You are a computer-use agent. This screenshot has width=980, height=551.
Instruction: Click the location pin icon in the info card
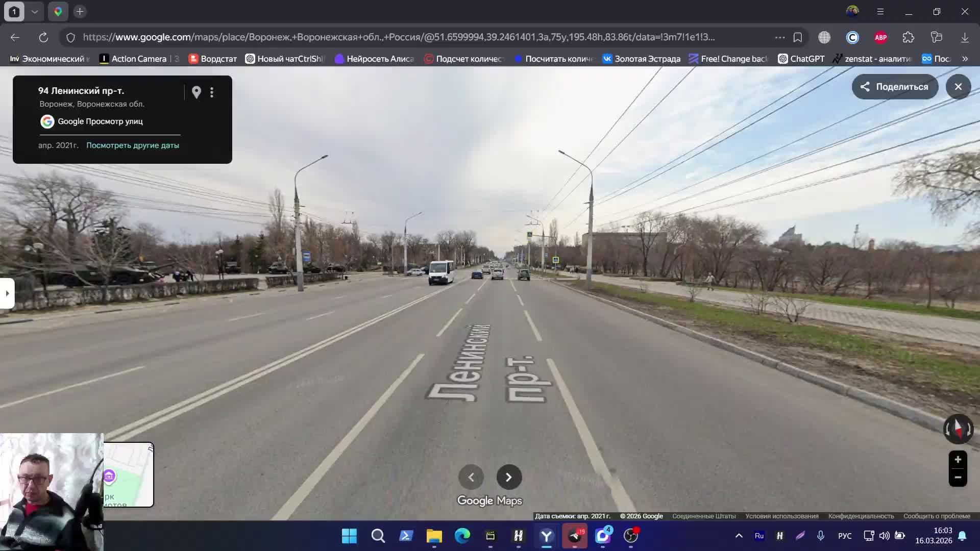coord(197,92)
